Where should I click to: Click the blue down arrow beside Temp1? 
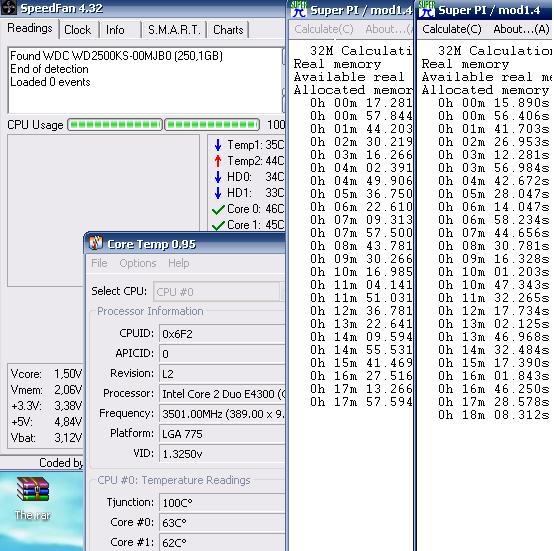pos(218,145)
